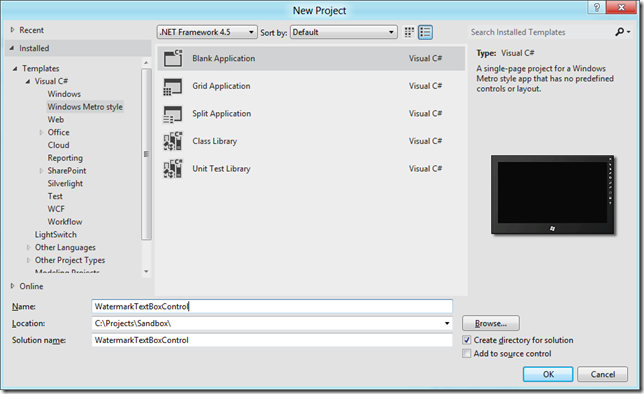
Task: Select the Class Library template row
Action: tap(311, 141)
